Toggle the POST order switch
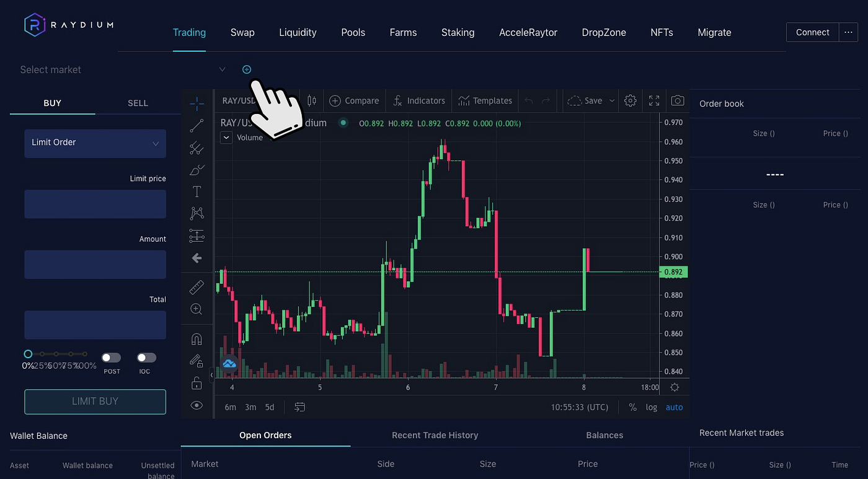The width and height of the screenshot is (868, 479). tap(112, 358)
